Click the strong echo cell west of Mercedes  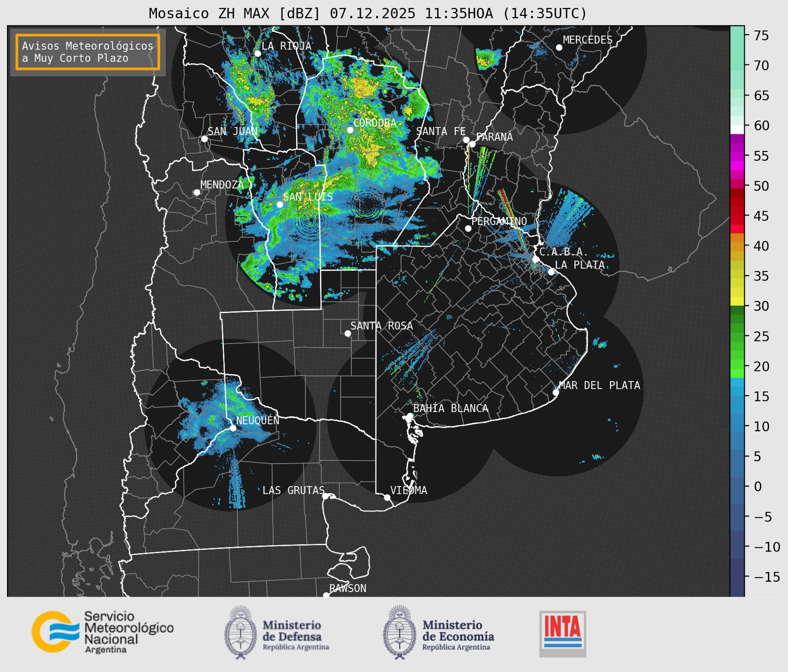(489, 58)
